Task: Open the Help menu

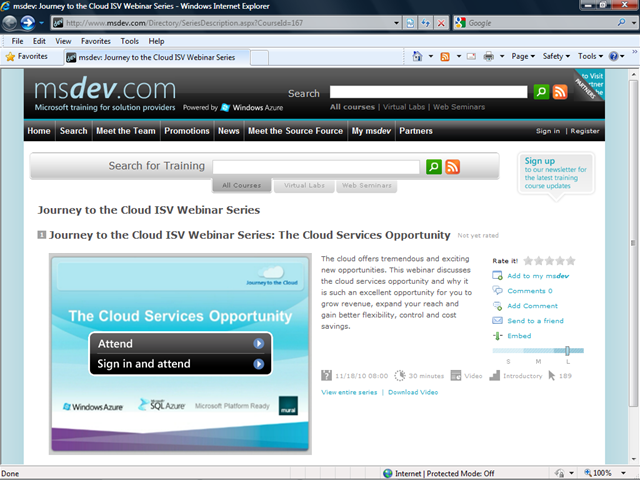Action: pos(156,41)
